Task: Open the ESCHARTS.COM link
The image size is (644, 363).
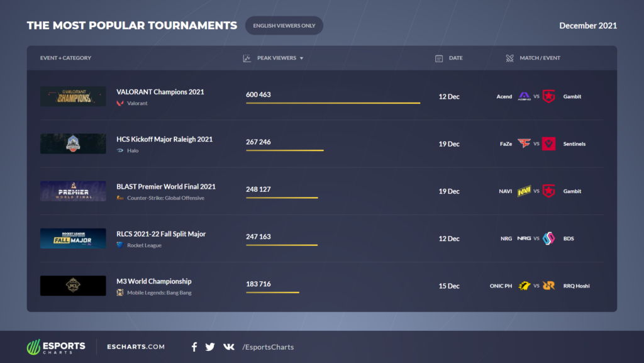Action: (x=136, y=347)
